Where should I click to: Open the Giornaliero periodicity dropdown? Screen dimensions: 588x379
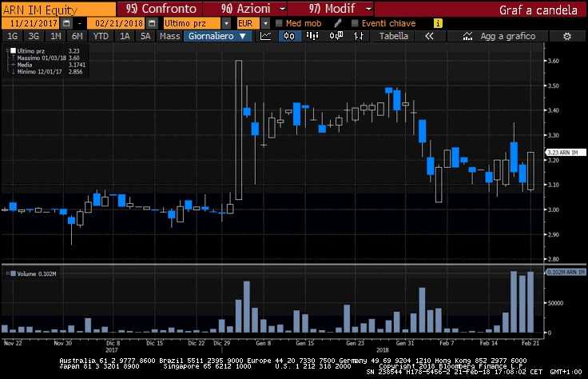[217, 36]
